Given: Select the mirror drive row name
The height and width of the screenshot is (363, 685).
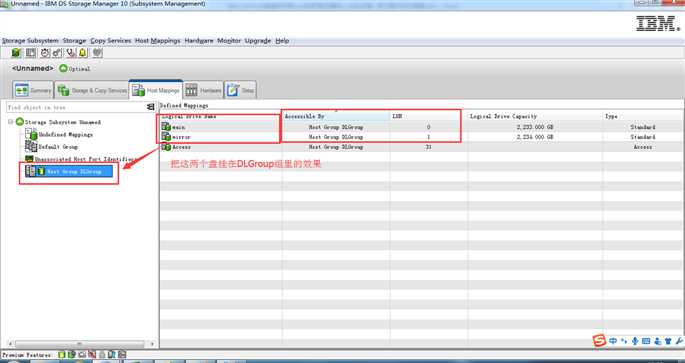Looking at the screenshot, I should (181, 137).
